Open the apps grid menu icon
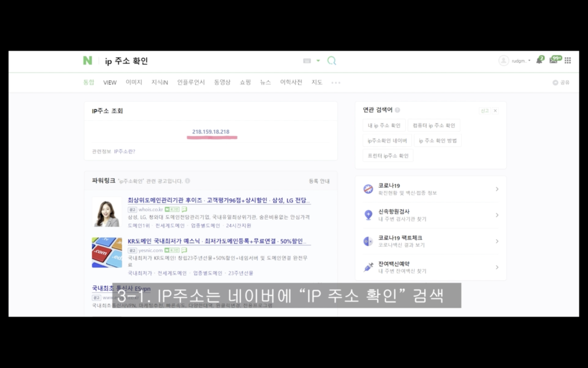588x368 pixels. (x=568, y=60)
